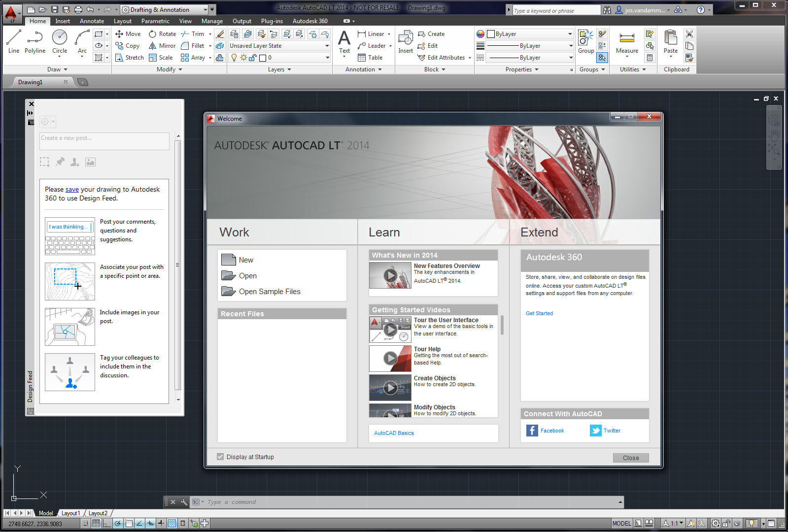Viewport: 788px width, 532px height.
Task: Switch to the Insert ribbon tab
Action: [x=63, y=21]
